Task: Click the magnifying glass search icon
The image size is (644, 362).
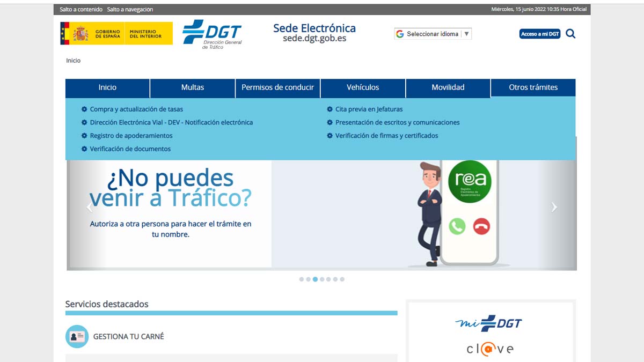Action: coord(570,34)
